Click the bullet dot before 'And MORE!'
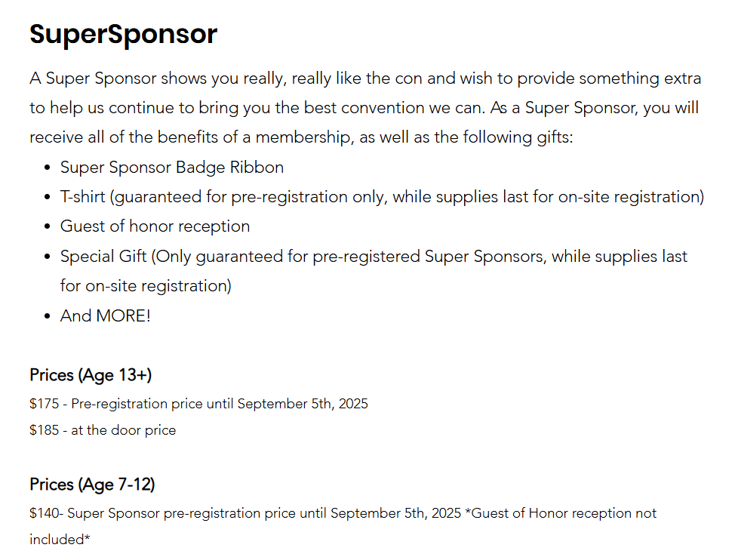This screenshot has width=738, height=560. click(48, 316)
